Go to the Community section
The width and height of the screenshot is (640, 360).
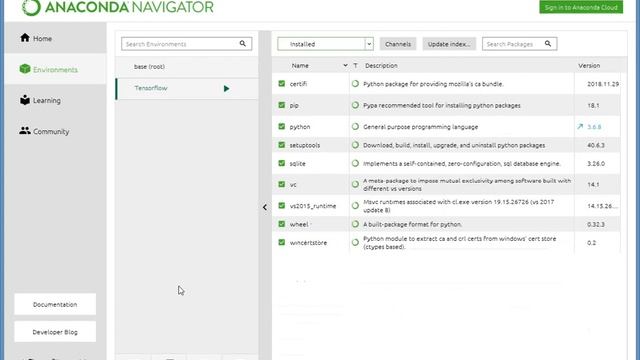(x=56, y=131)
